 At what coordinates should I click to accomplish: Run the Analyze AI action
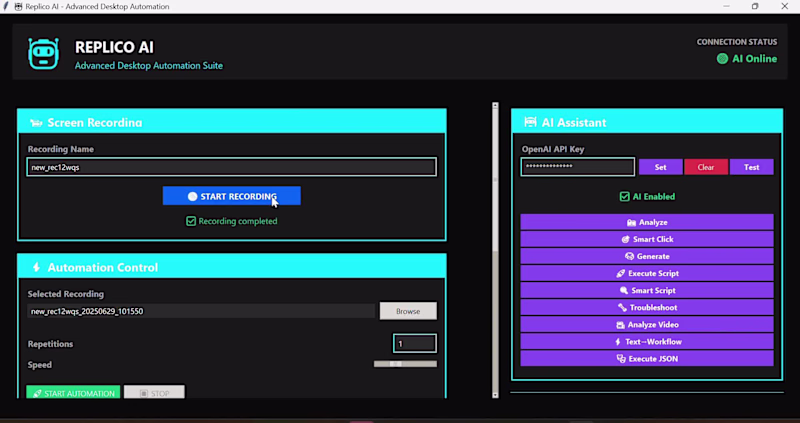(647, 222)
